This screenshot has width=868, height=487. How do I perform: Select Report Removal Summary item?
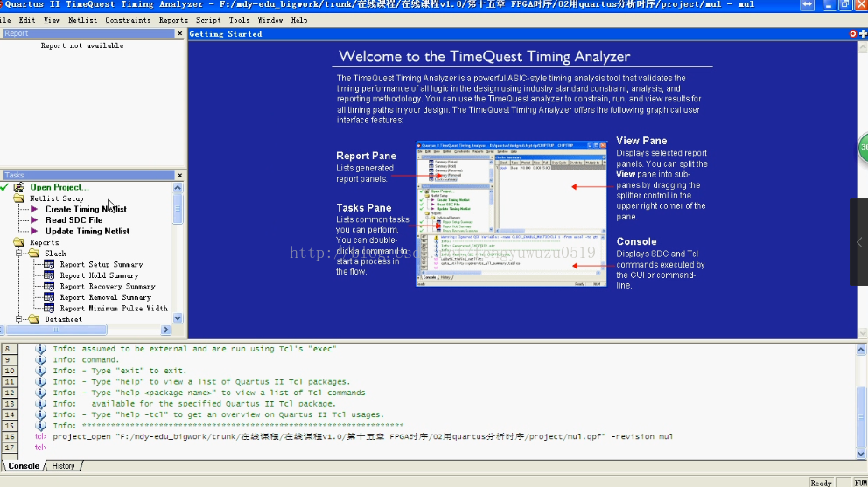[x=105, y=298]
